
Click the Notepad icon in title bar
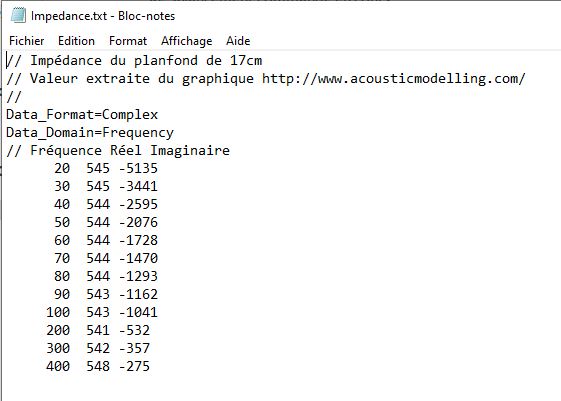(18, 16)
